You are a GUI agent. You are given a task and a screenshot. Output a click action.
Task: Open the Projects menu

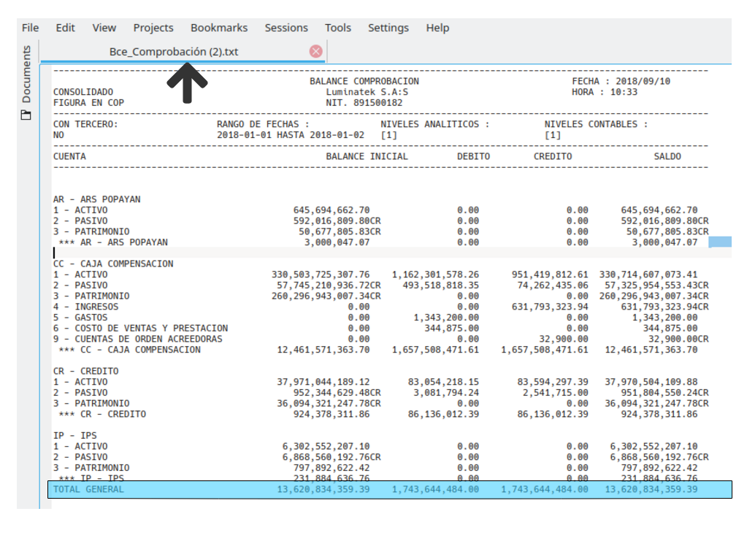153,28
